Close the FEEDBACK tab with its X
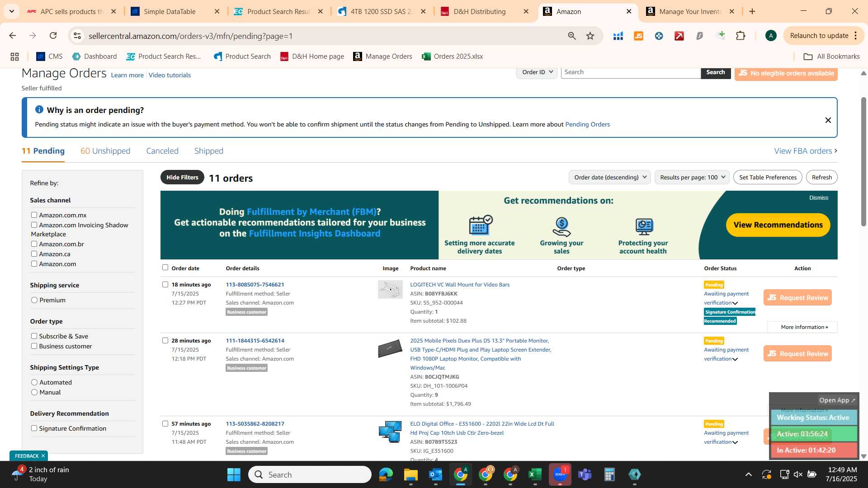The width and height of the screenshot is (868, 488). click(x=43, y=455)
